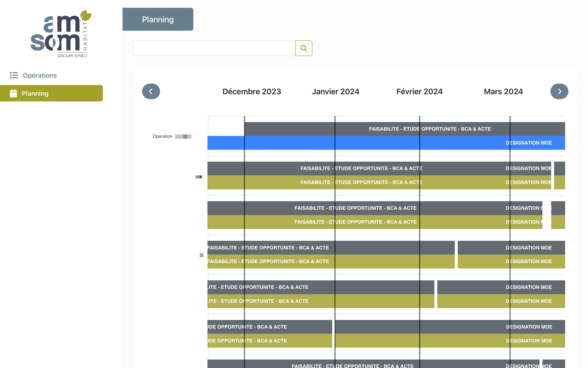Screen dimensions: 588x368
Task: Select Janvier 2024 month header
Action: point(335,92)
